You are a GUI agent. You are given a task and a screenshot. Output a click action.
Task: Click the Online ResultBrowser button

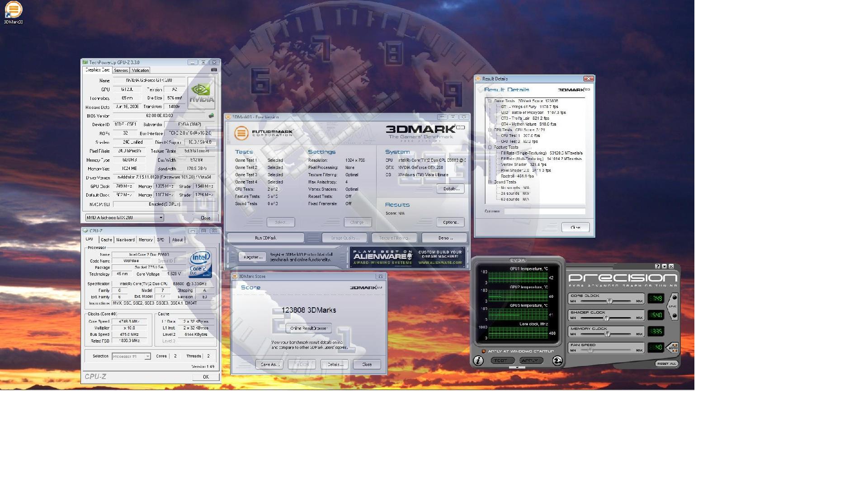click(x=308, y=328)
